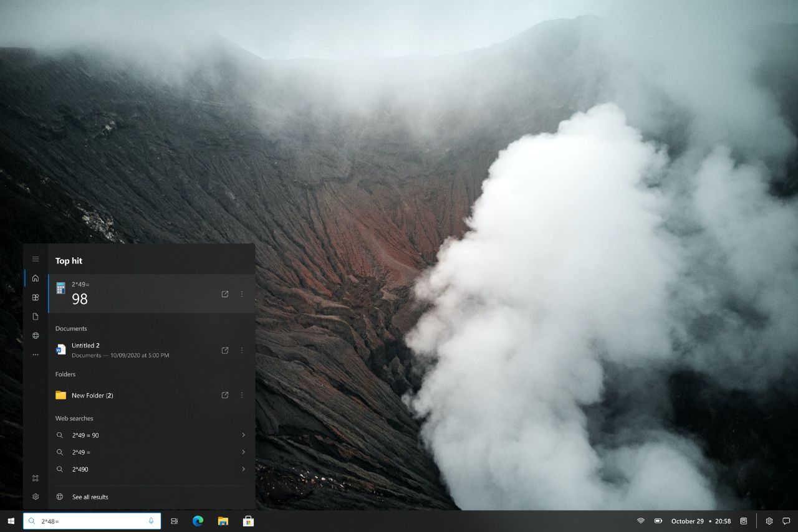The height and width of the screenshot is (532, 798).
Task: Select the Home filter in search sidebar
Action: (36, 278)
